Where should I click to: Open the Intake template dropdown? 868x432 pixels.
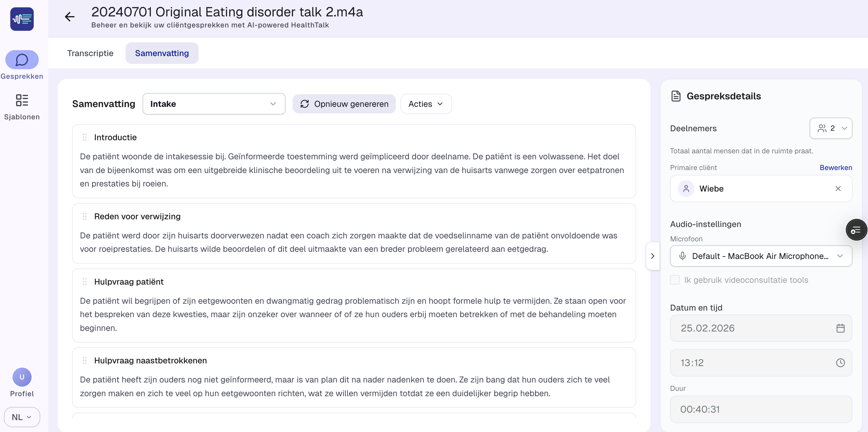(214, 104)
